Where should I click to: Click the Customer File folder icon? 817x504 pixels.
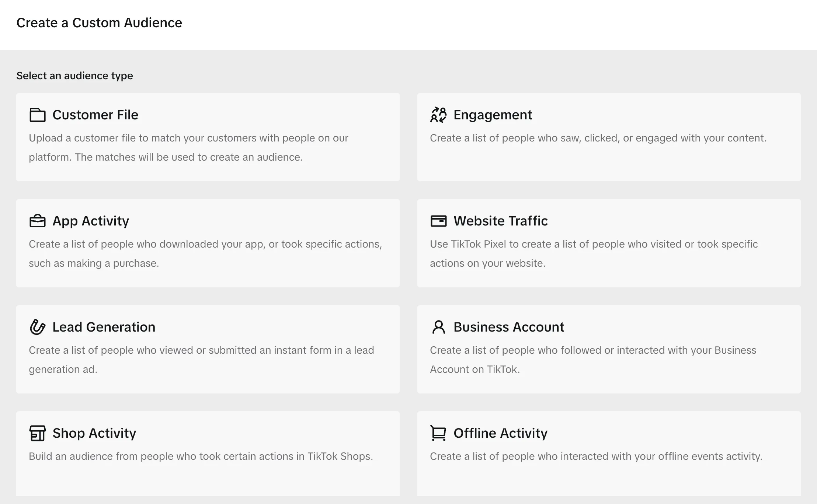[x=37, y=115]
